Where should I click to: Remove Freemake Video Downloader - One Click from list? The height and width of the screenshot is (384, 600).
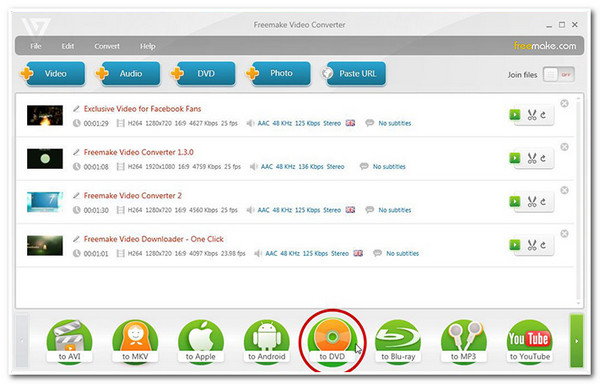click(564, 233)
